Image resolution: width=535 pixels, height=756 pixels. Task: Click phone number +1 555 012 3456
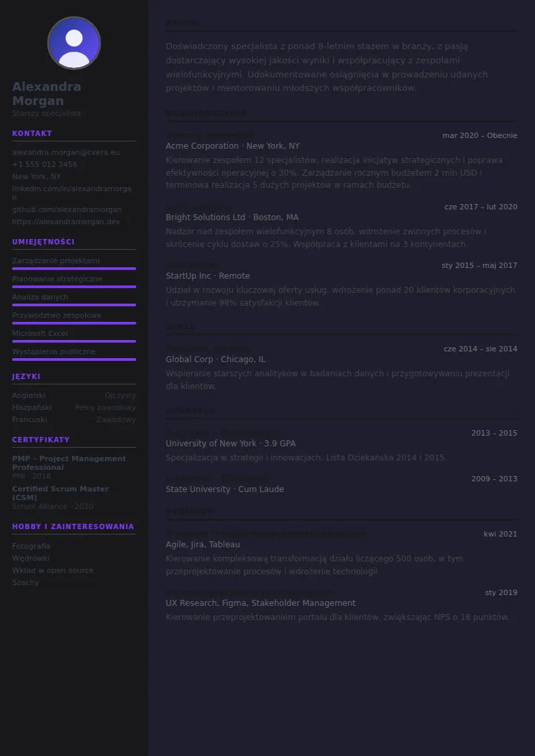44,164
